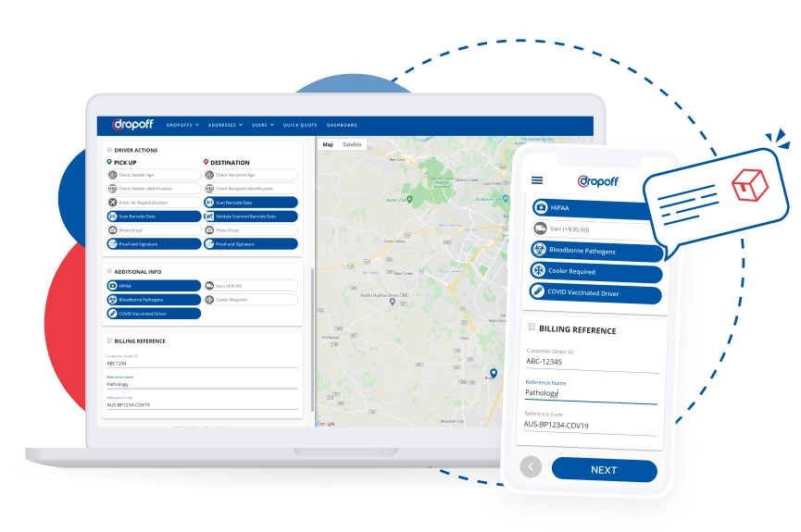Image resolution: width=801 pixels, height=532 pixels.
Task: Switch the map to Satellite view
Action: click(352, 144)
